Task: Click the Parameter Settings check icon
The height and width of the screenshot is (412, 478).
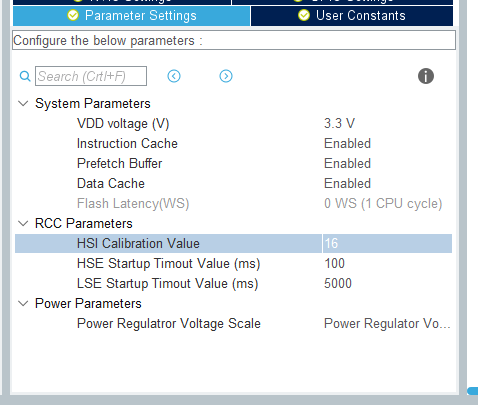Action: pos(73,15)
